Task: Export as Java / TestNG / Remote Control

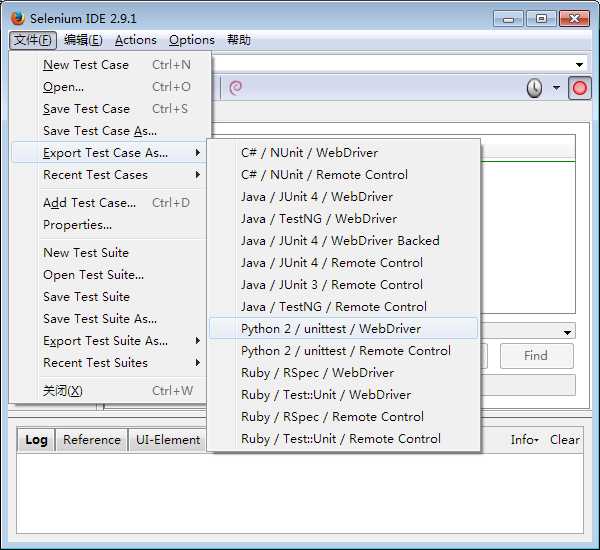Action: (x=344, y=307)
